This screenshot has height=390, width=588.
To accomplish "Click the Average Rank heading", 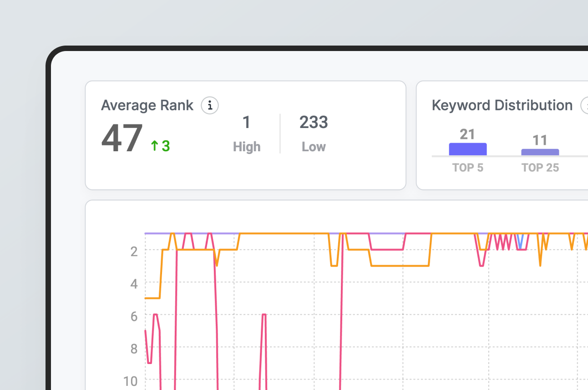I will point(147,105).
